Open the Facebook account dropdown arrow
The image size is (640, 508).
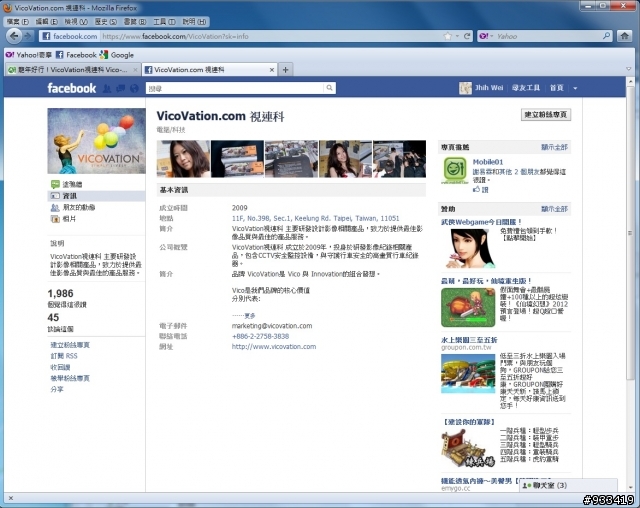point(575,88)
